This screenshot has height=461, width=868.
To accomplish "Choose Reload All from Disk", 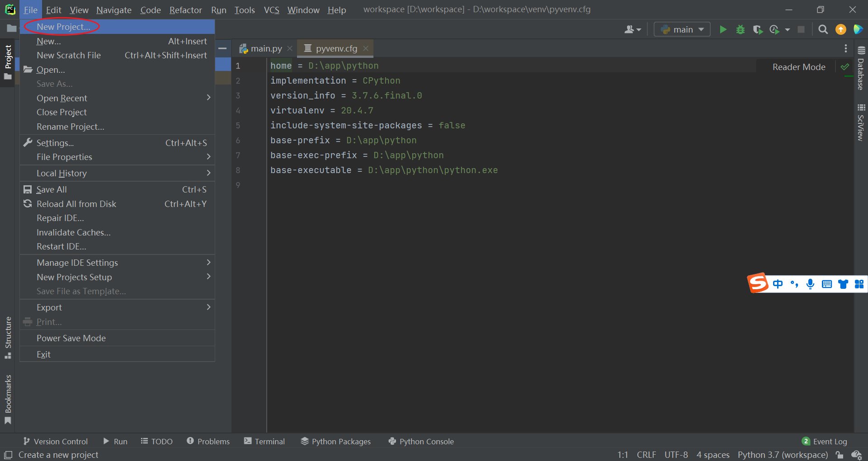I will tap(117, 204).
